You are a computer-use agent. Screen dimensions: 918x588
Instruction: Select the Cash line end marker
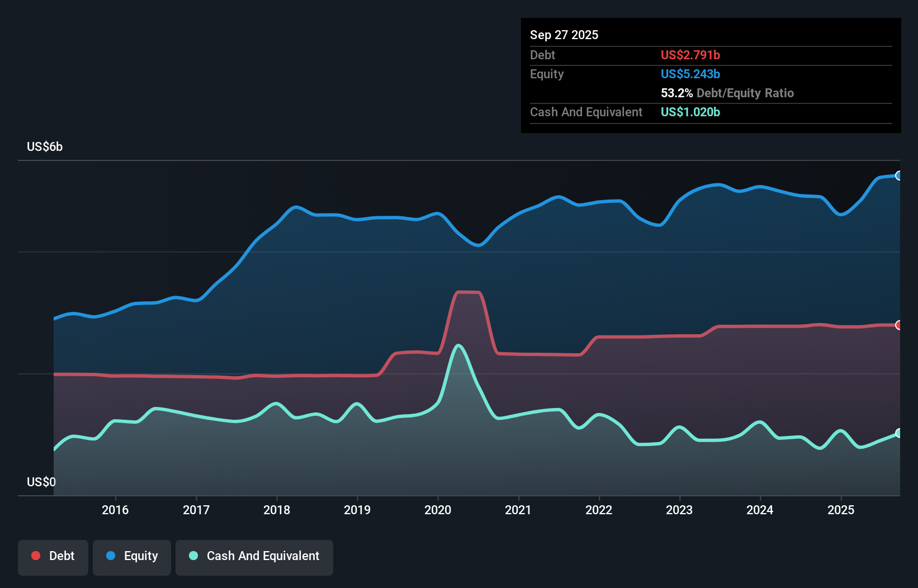(898, 433)
